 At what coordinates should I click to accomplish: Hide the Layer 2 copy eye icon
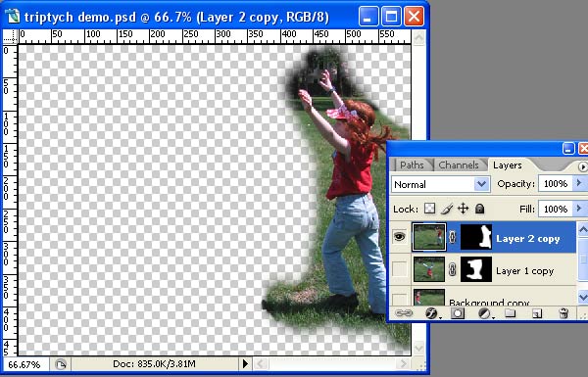[x=400, y=237]
